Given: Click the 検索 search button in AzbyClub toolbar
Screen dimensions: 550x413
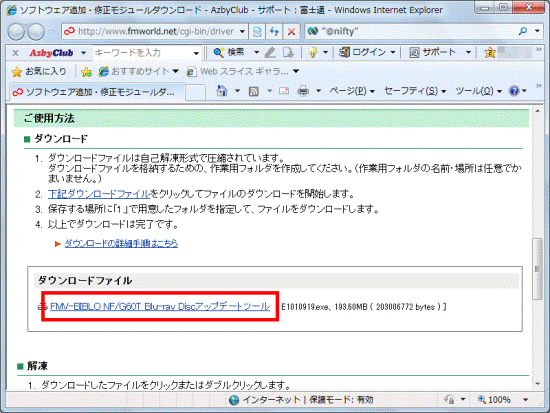Looking at the screenshot, I should pos(230,53).
